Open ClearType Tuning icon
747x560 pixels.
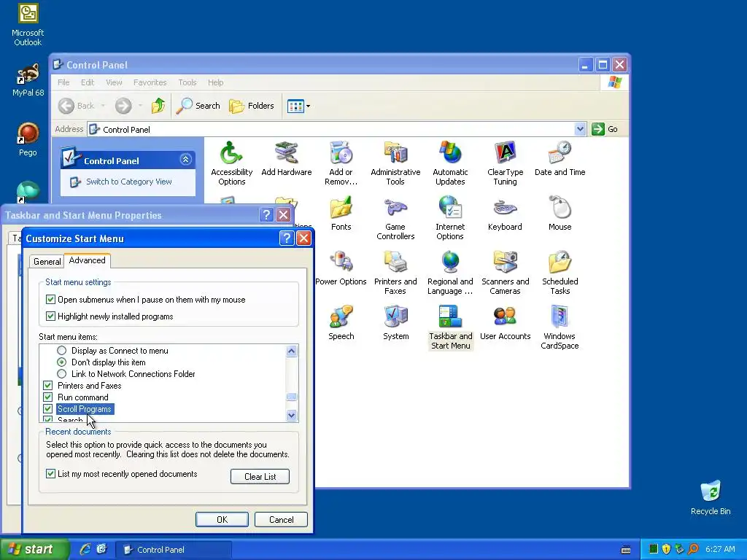(505, 163)
